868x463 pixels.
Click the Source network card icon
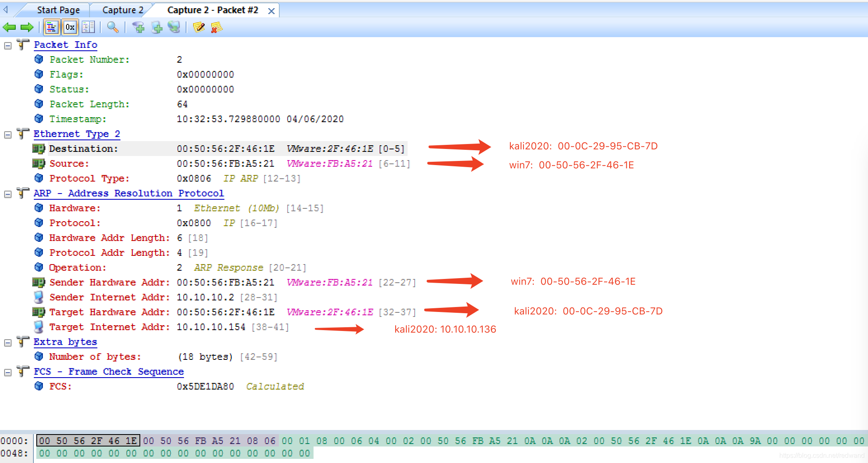tap(38, 163)
